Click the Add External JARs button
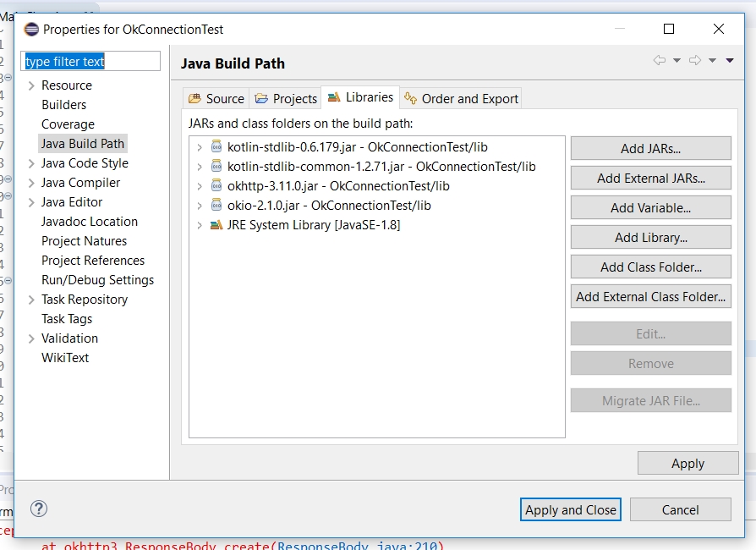756x550 pixels. (x=650, y=178)
